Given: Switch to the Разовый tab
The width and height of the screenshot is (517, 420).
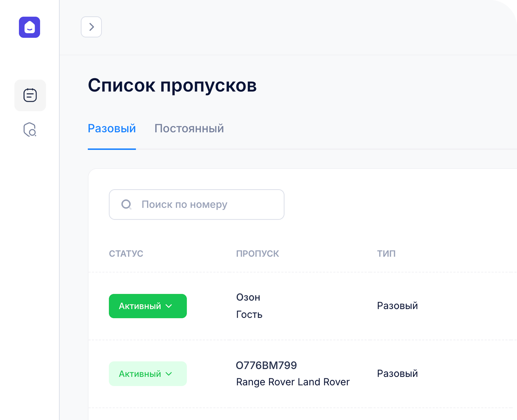Looking at the screenshot, I should coord(112,129).
